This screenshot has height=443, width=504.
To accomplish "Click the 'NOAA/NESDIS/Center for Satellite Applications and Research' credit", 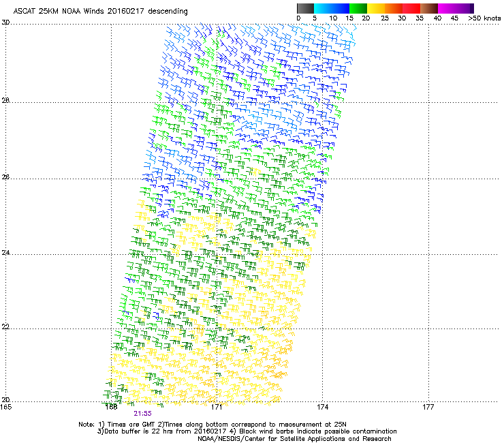I will click(x=294, y=439).
